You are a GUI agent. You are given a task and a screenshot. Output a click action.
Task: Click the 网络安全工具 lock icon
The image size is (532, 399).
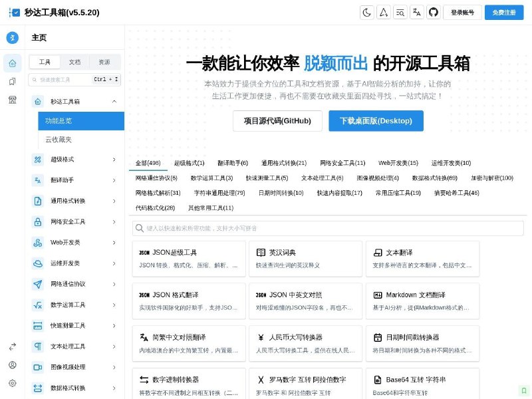click(x=38, y=222)
